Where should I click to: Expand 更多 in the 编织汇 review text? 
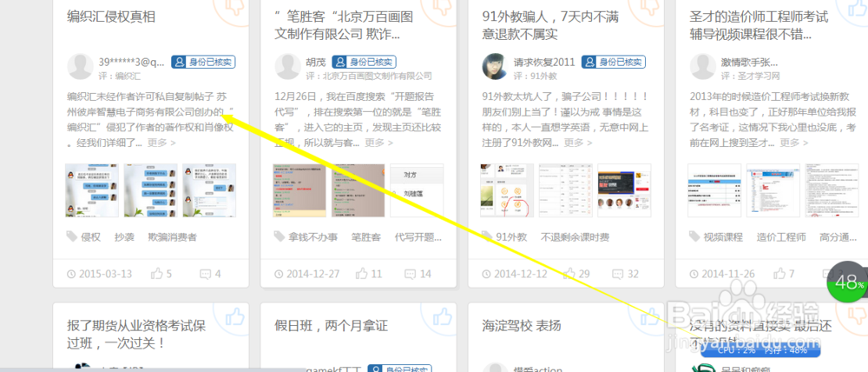[x=161, y=143]
